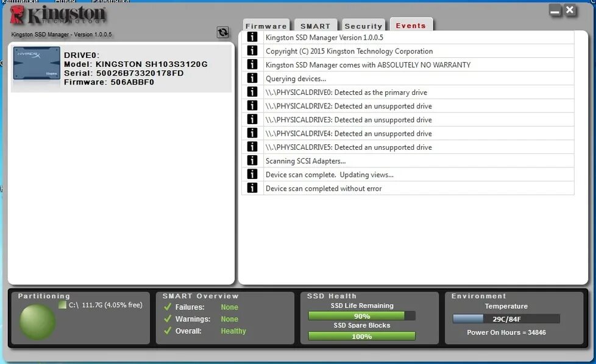Click info icon beside 'Device scan complete. Updating views...'

[x=252, y=174]
